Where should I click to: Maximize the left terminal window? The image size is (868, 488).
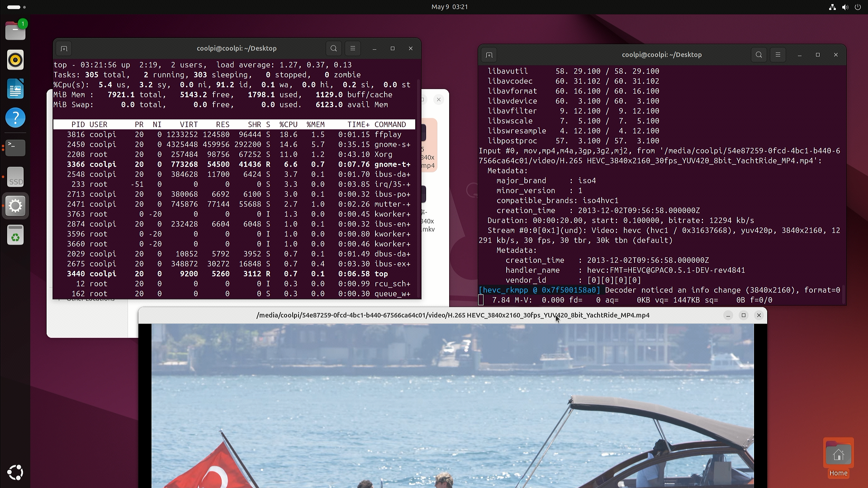click(x=393, y=48)
